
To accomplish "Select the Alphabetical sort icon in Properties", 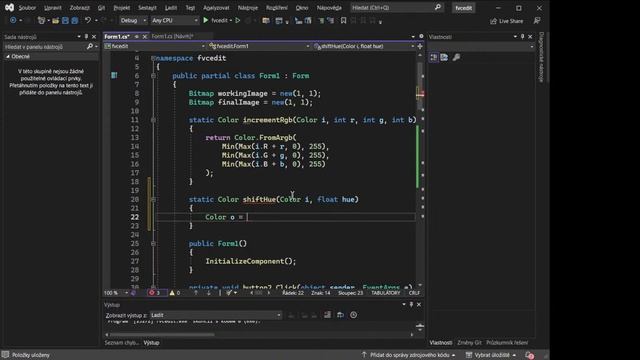I will pos(444,58).
